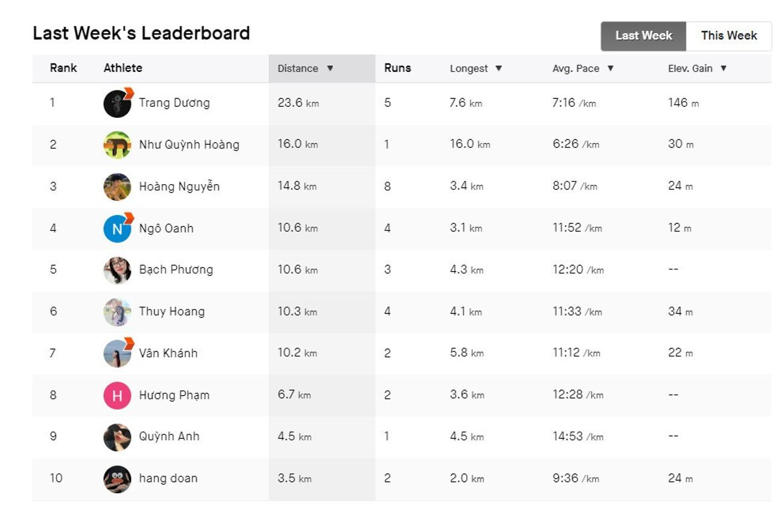Select Bạch Phương's profile photo
This screenshot has width=773, height=532.
(117, 270)
